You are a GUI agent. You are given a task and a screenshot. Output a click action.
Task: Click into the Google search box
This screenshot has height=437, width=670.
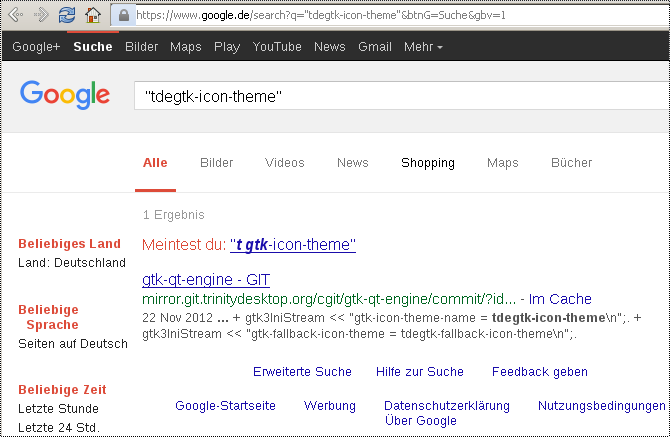[402, 96]
